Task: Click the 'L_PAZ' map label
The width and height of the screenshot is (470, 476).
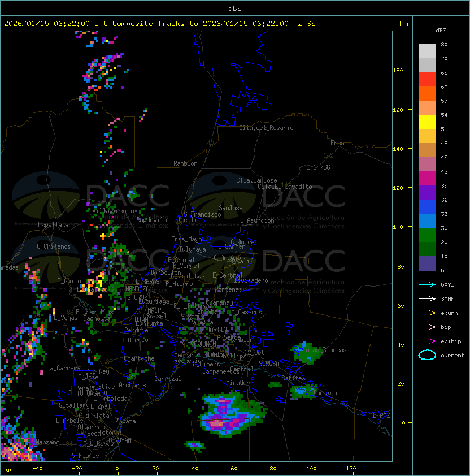Action: point(381,416)
